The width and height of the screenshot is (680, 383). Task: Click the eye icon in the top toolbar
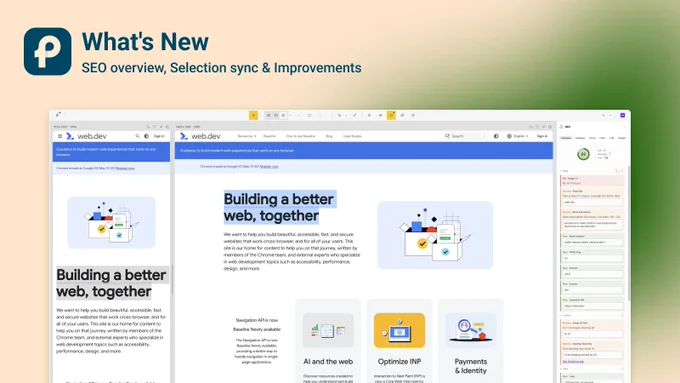pos(380,115)
